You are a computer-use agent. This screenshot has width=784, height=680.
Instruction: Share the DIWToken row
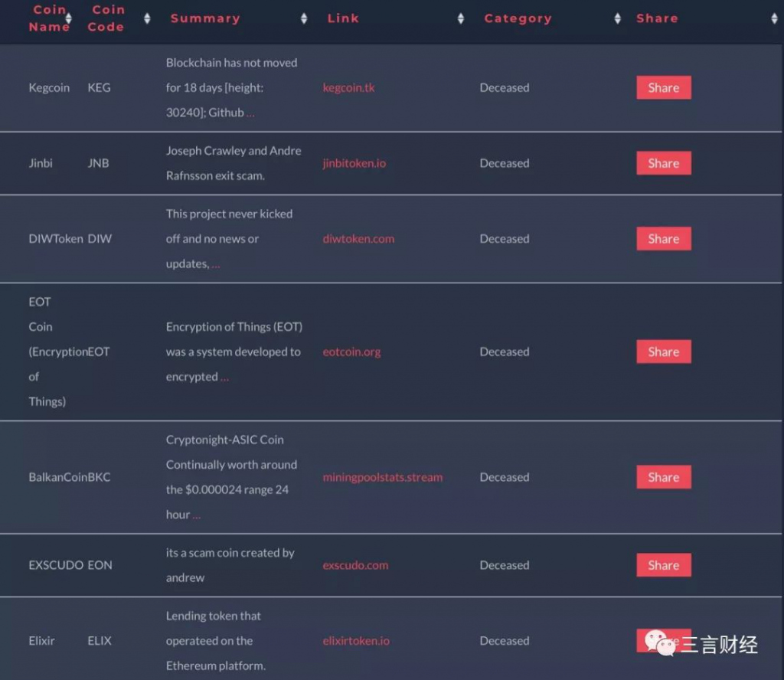coord(663,239)
